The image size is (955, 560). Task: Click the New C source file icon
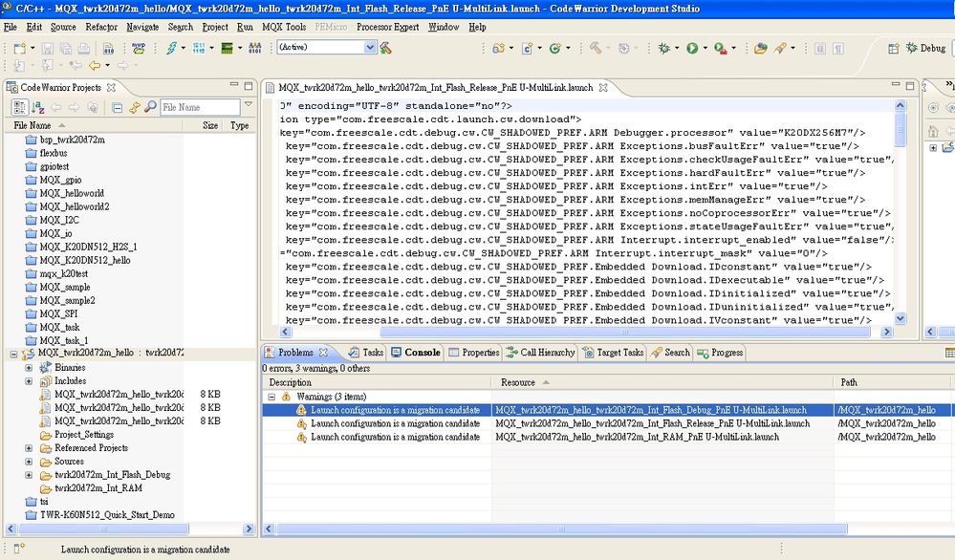(527, 48)
